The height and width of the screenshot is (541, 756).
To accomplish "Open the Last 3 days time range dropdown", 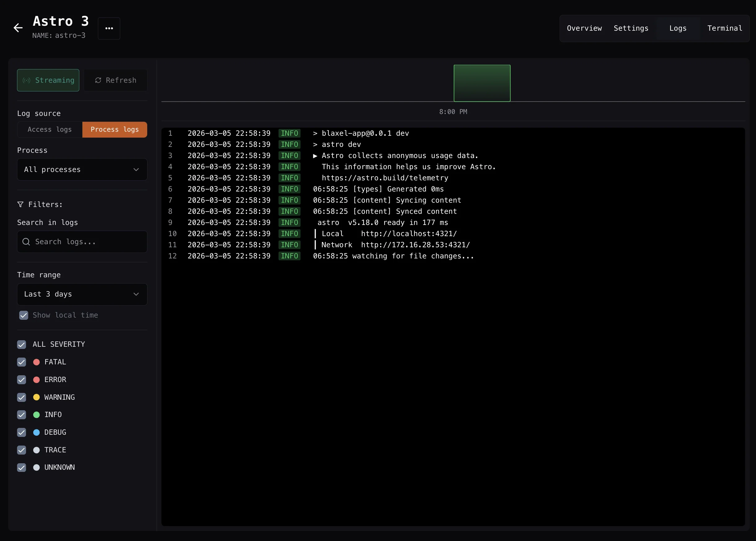I will point(82,294).
